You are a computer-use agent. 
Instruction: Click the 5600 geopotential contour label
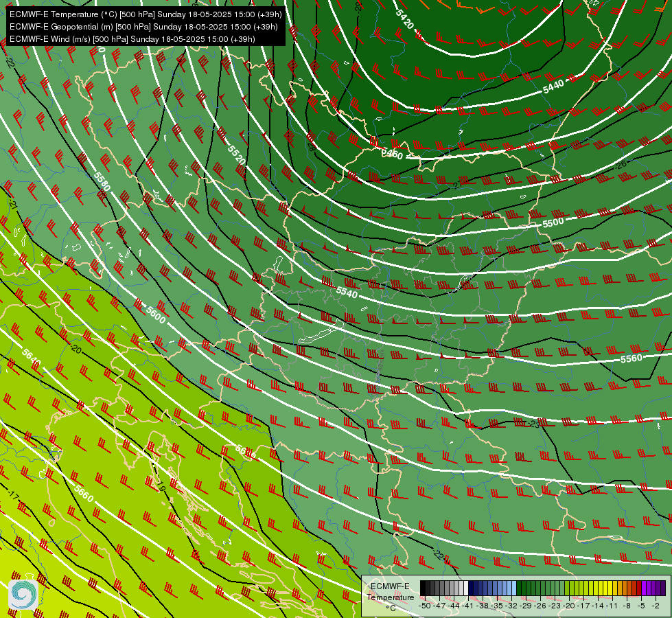pyautogui.click(x=156, y=314)
